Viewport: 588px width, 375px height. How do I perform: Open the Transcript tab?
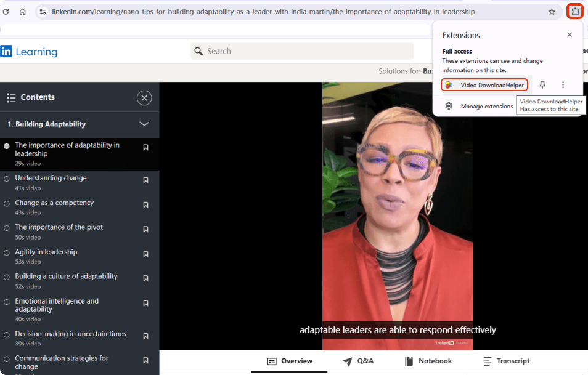coord(506,361)
